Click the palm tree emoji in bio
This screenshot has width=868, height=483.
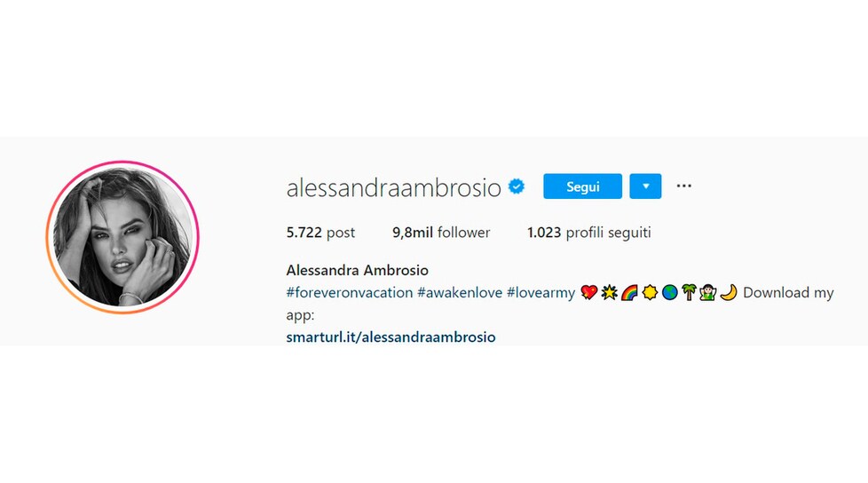tap(689, 292)
